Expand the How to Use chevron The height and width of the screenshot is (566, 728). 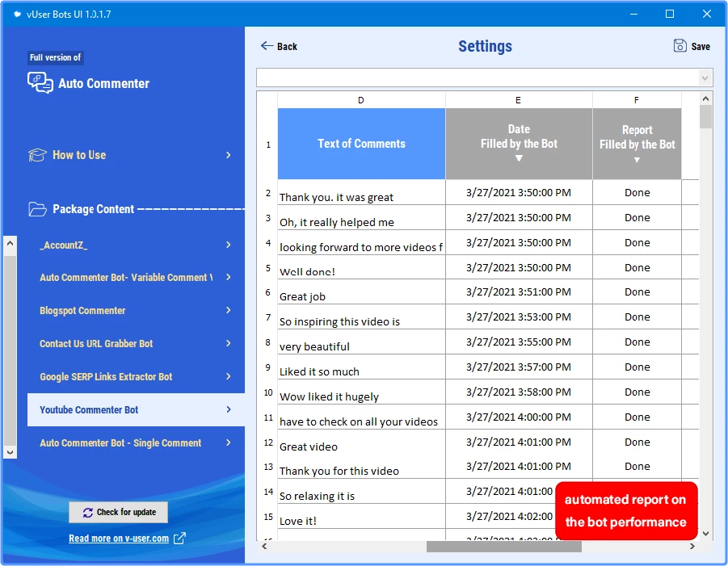tap(229, 155)
